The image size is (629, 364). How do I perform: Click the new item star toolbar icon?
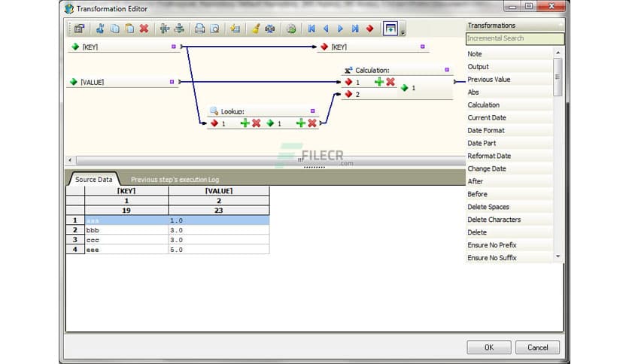(235, 29)
